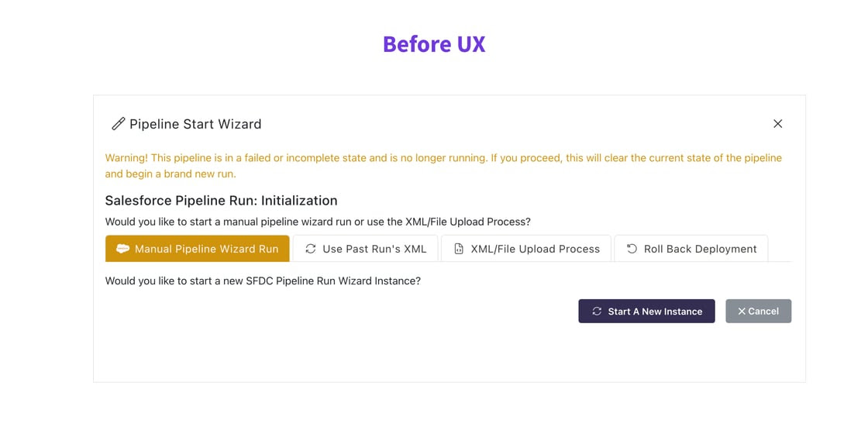Click the SFDC Pipeline Run Wizard Instance question text
Screen dimensions: 868x434
click(263, 281)
